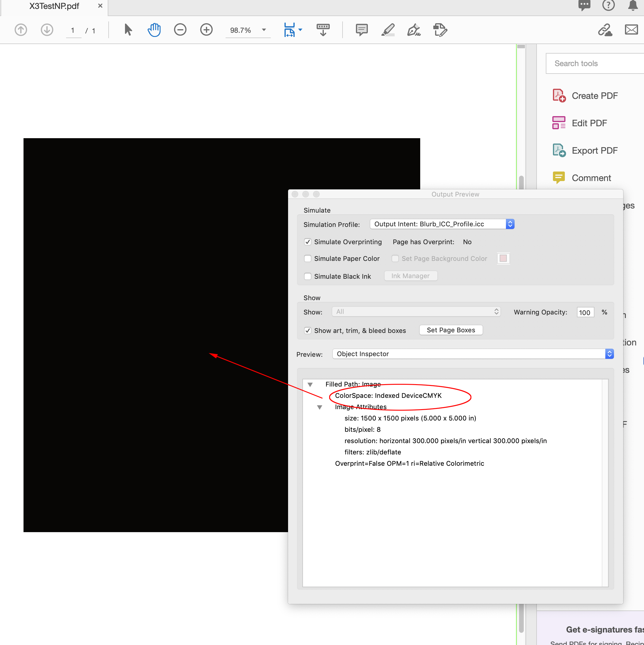This screenshot has height=645, width=644.
Task: Click Set Page Background Color swatch
Action: (x=504, y=258)
